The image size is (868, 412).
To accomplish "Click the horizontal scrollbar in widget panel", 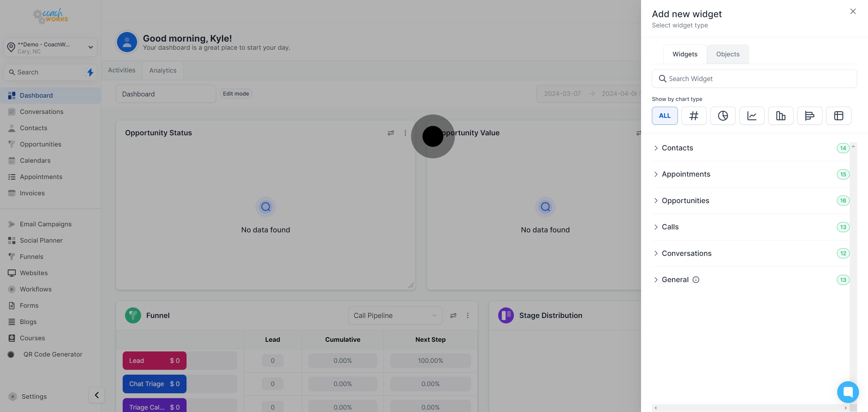I will tap(750, 407).
